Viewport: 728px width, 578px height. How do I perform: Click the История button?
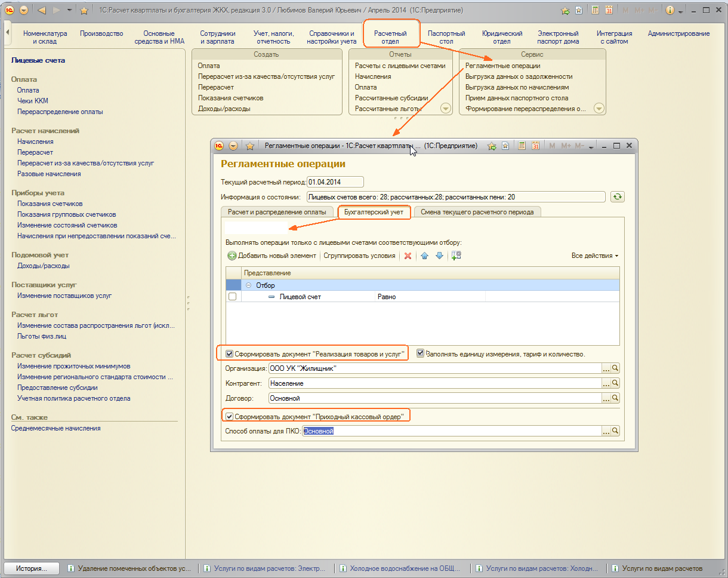click(32, 568)
